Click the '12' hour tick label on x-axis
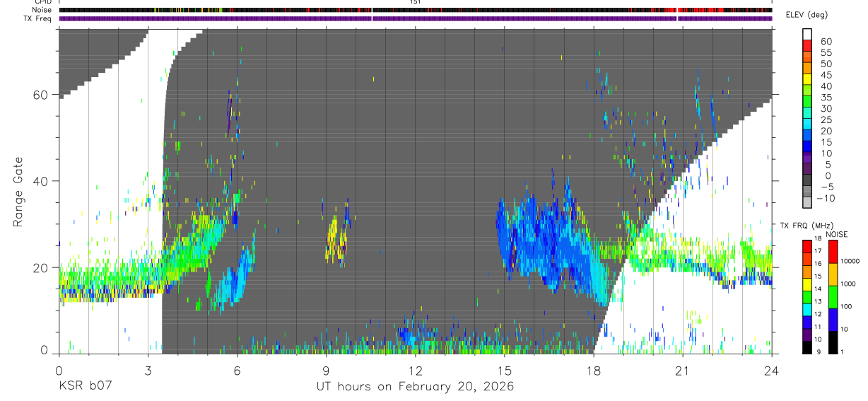 pos(415,371)
